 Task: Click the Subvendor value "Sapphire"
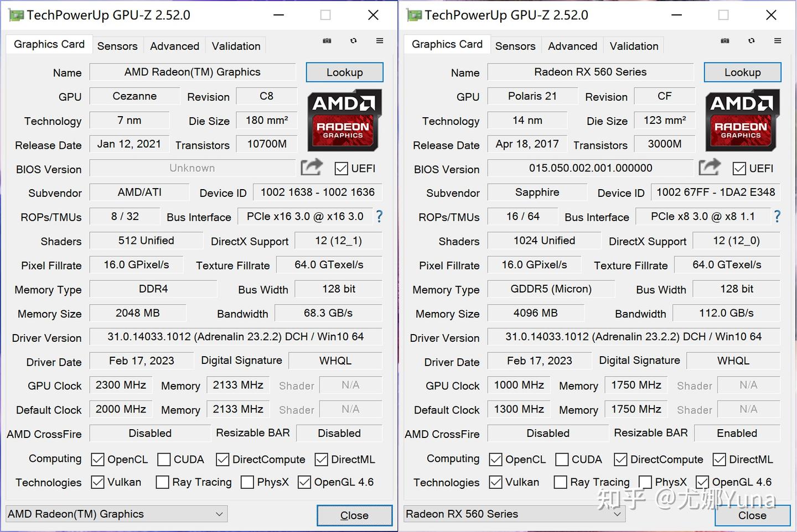click(x=537, y=192)
